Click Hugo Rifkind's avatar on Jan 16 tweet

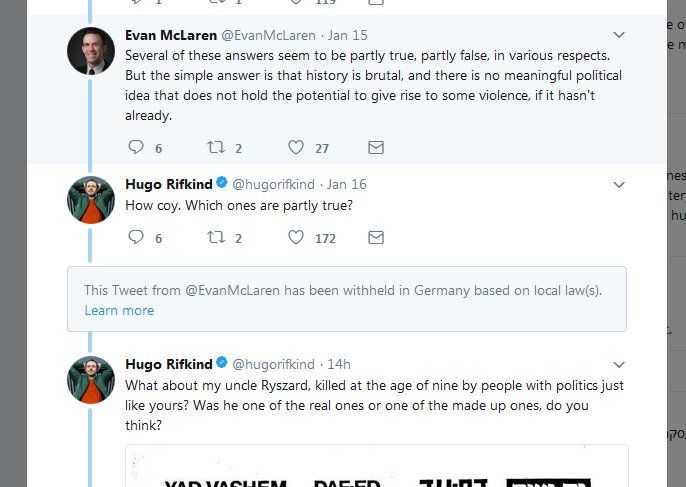(x=91, y=199)
